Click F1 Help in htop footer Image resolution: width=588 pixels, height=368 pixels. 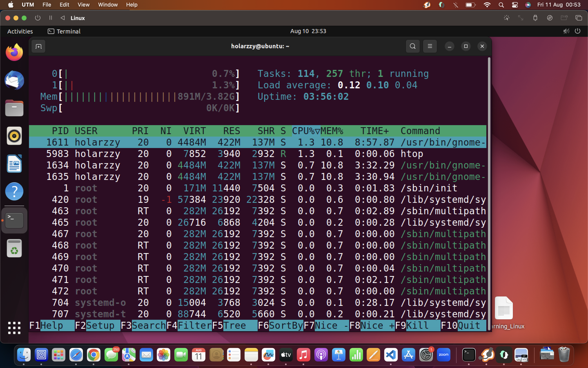pyautogui.click(x=52, y=325)
